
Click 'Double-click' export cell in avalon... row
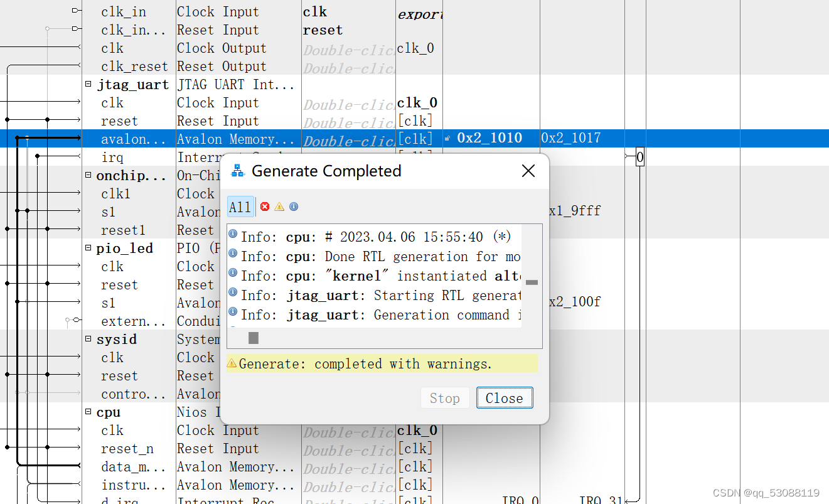click(x=349, y=140)
